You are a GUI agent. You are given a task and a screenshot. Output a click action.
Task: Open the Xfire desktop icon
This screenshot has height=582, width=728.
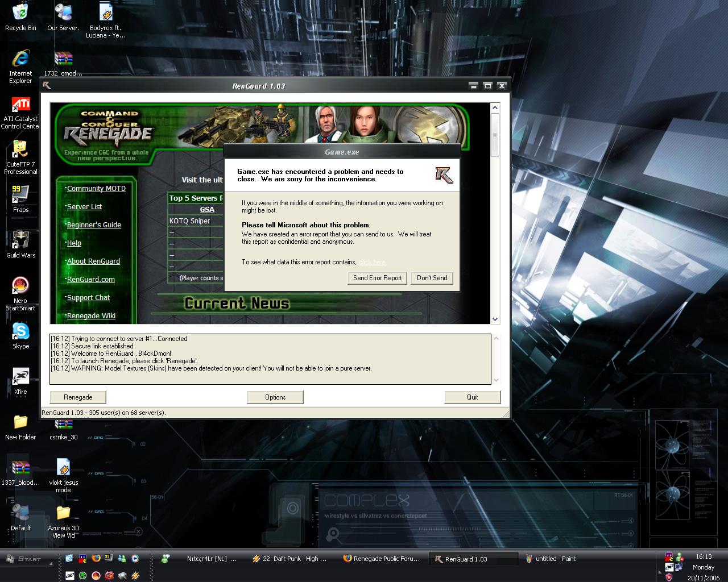[x=20, y=377]
